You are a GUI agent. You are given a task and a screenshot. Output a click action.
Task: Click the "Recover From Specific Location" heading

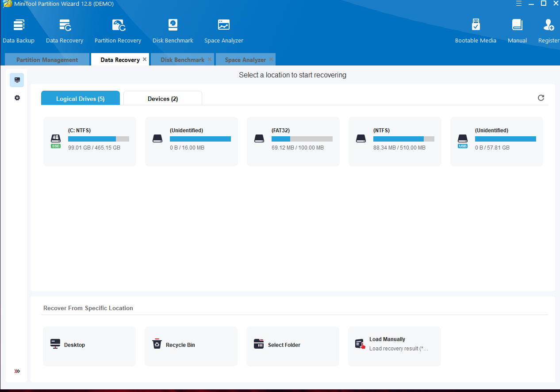88,308
